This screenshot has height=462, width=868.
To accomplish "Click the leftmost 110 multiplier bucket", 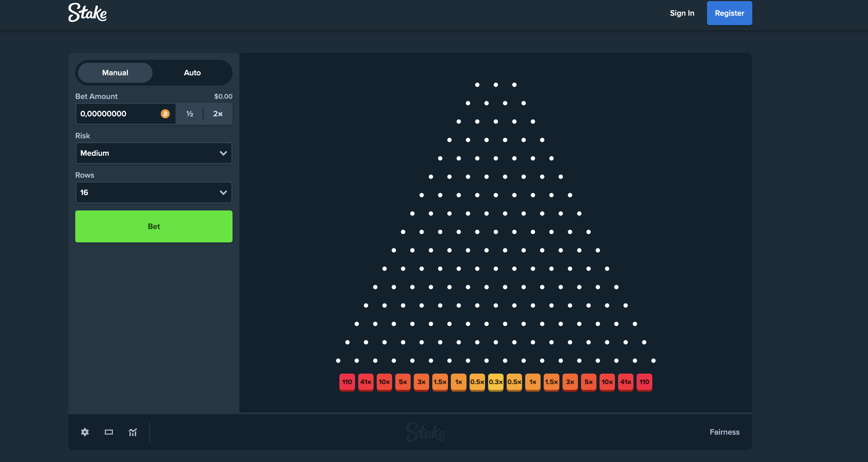I will pyautogui.click(x=347, y=382).
